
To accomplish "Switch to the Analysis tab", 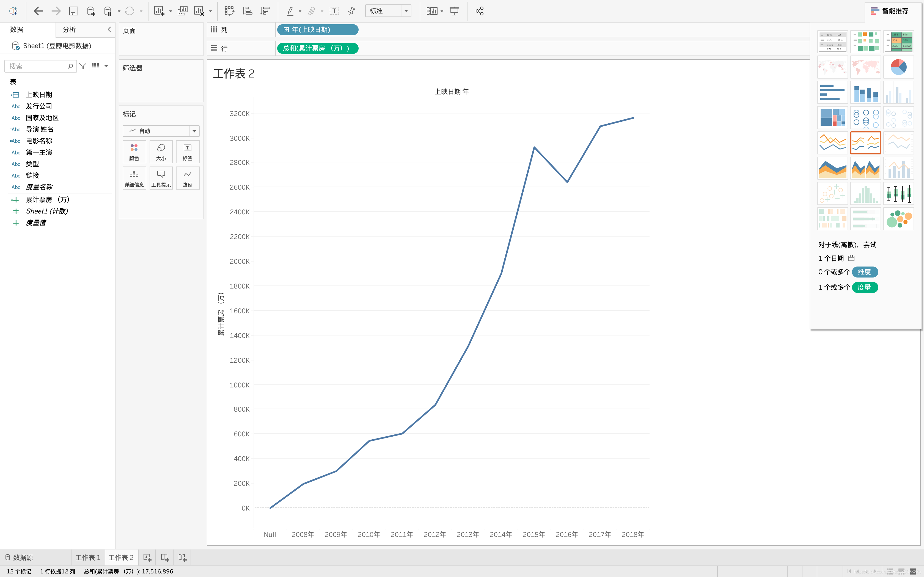I will click(69, 29).
